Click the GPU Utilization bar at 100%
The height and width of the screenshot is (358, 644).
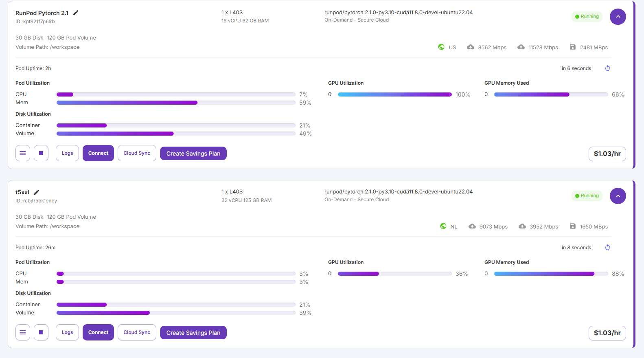point(394,94)
